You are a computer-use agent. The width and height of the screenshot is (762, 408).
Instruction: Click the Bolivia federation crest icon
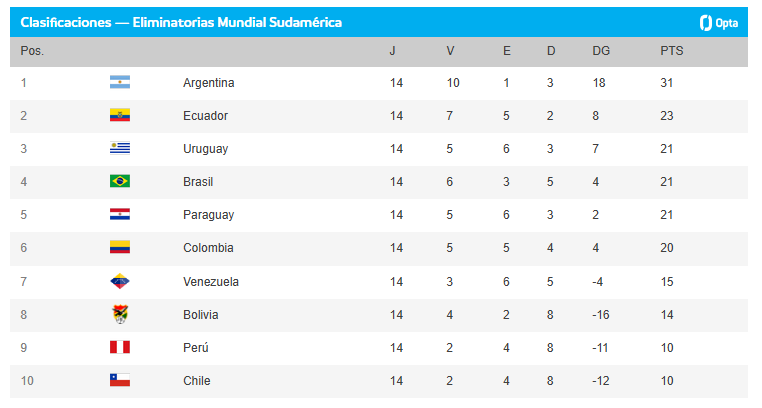coord(120,314)
